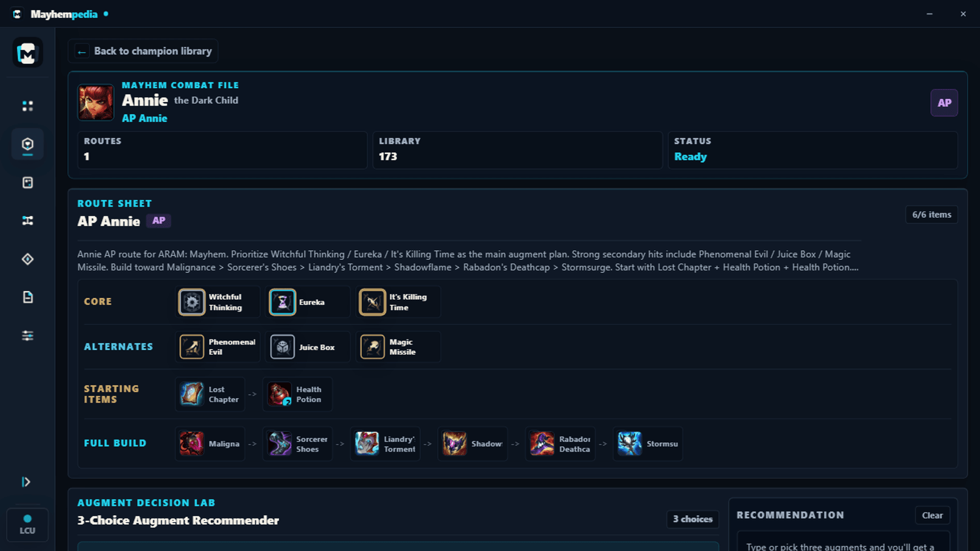Viewport: 980px width, 551px height.
Task: Click the Routes count value 1
Action: tap(87, 157)
